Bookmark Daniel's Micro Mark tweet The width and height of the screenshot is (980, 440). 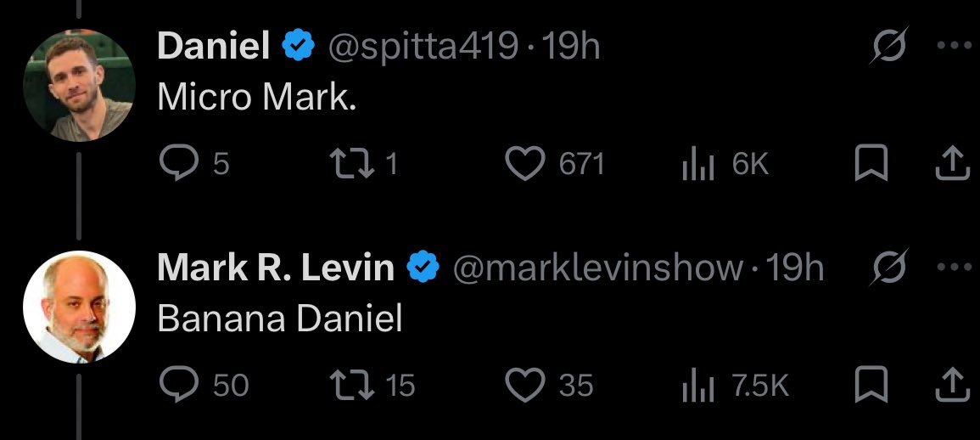tap(871, 164)
